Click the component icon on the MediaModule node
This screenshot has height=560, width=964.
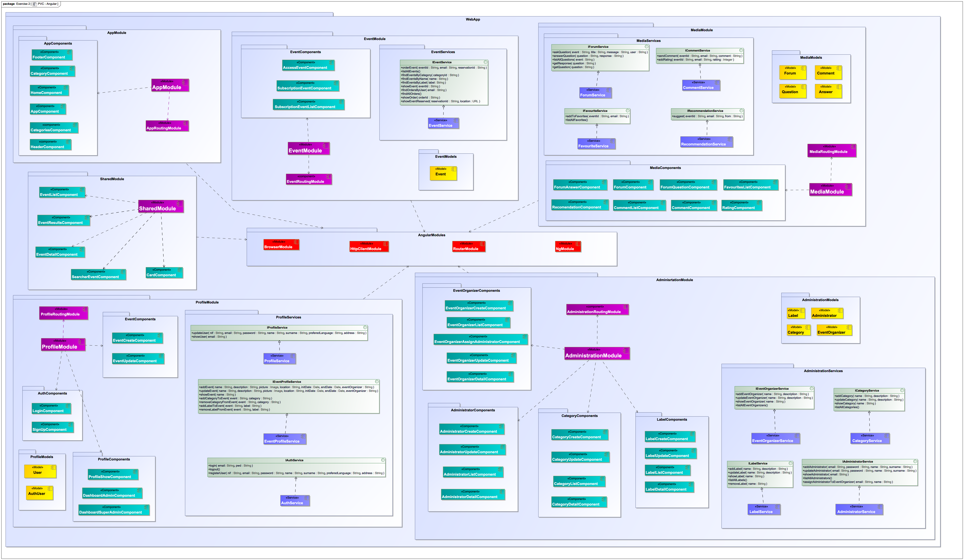(847, 187)
